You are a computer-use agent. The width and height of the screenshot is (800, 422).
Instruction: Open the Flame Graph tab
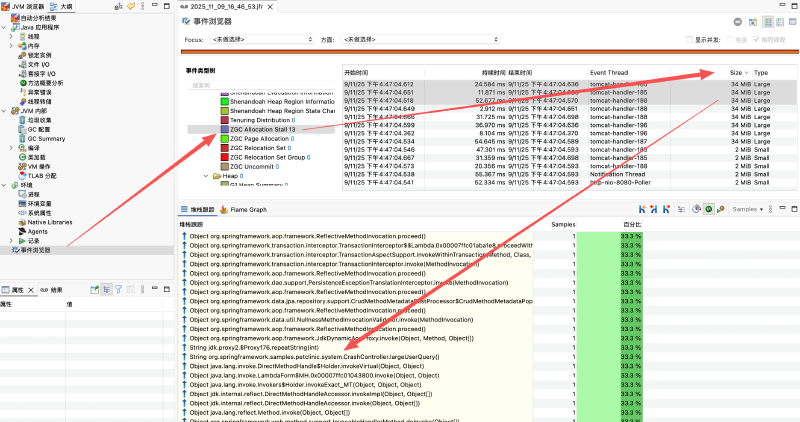pos(248,210)
